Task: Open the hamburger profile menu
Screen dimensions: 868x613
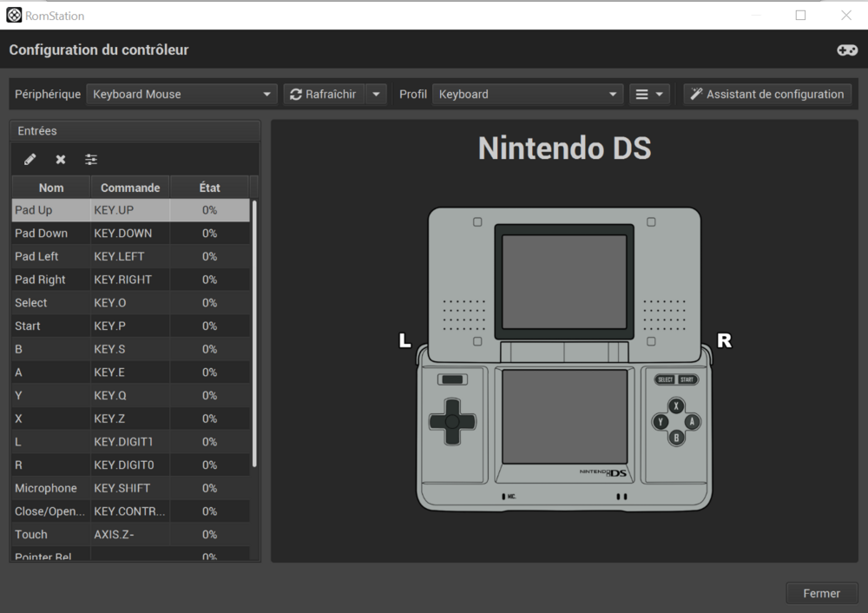Action: click(x=649, y=95)
